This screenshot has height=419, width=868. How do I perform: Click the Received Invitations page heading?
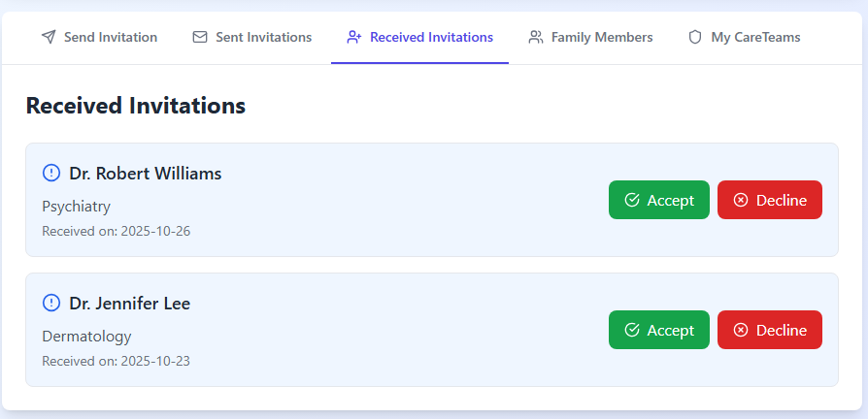(136, 106)
